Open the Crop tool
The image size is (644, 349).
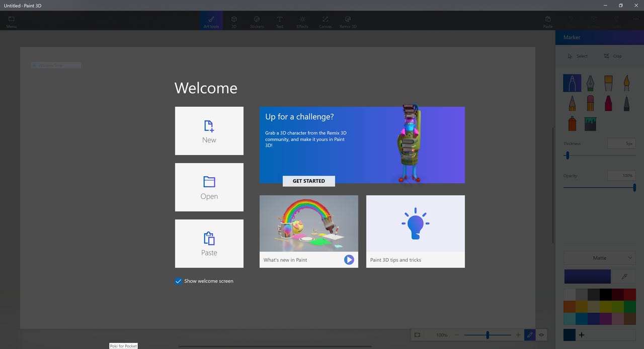(x=613, y=56)
